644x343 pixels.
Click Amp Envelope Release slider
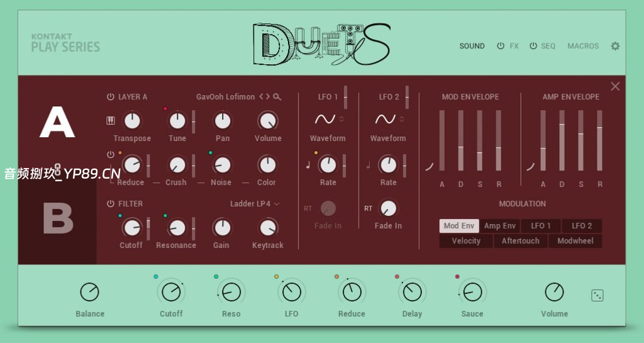tap(599, 140)
